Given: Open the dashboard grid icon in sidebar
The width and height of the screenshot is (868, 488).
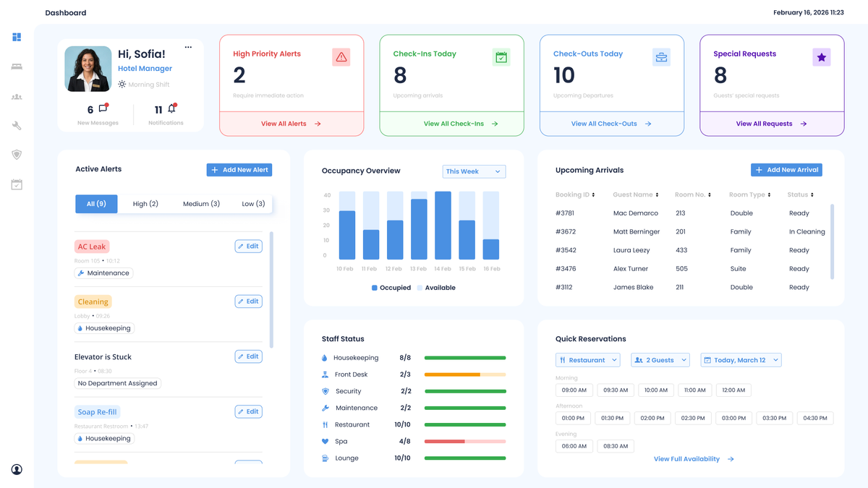Looking at the screenshot, I should (x=17, y=37).
